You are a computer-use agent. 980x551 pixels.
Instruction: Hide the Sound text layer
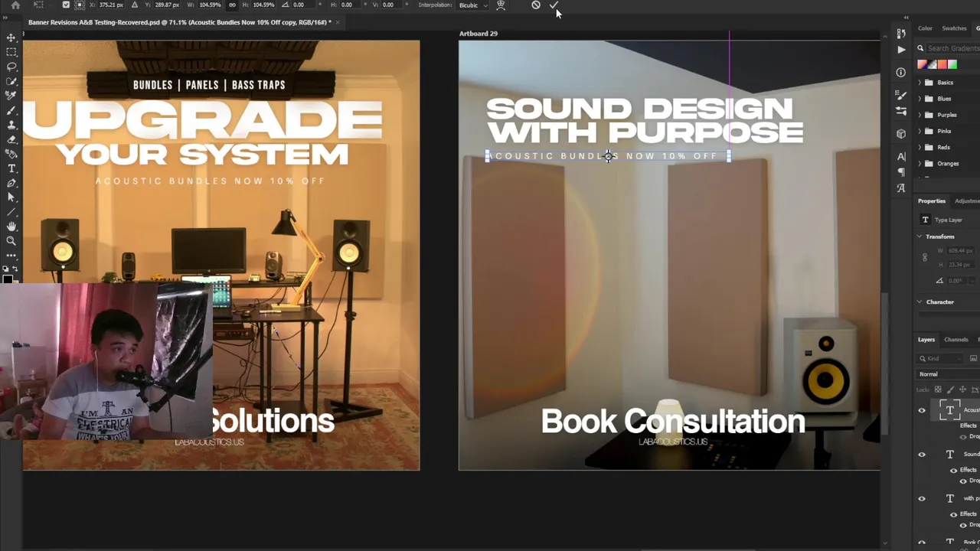click(x=922, y=455)
